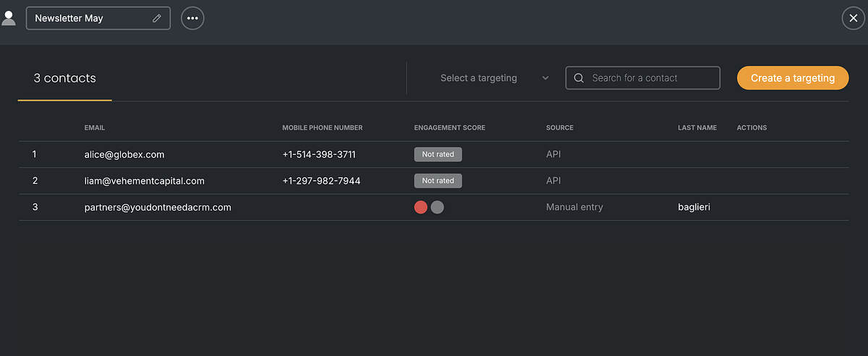Sort by Email column header

tap(95, 128)
